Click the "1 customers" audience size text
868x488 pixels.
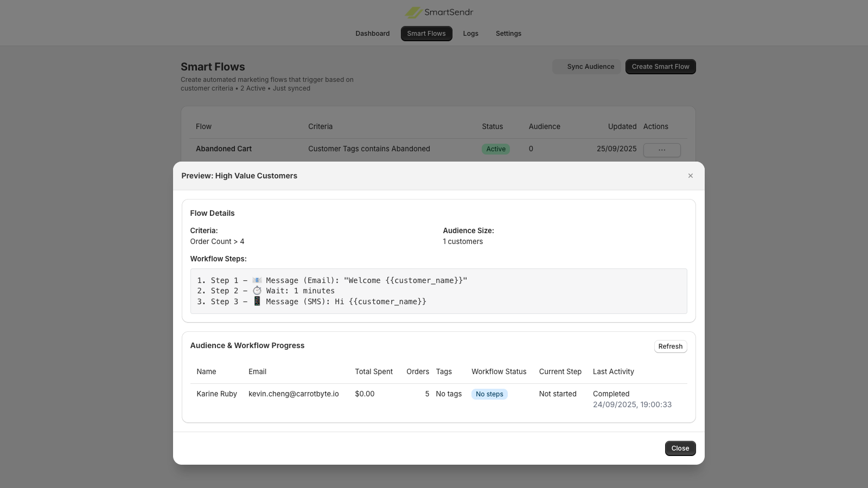pyautogui.click(x=463, y=241)
